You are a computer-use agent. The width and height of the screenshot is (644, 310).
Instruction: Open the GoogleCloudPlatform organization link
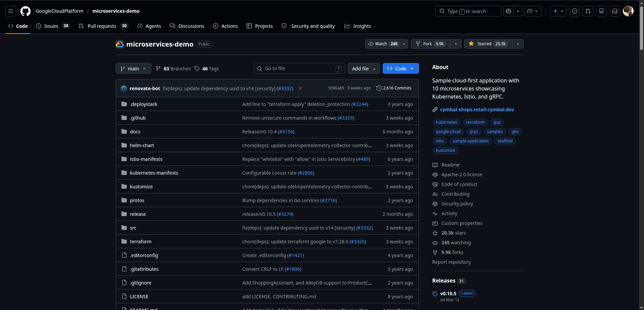pyautogui.click(x=59, y=11)
